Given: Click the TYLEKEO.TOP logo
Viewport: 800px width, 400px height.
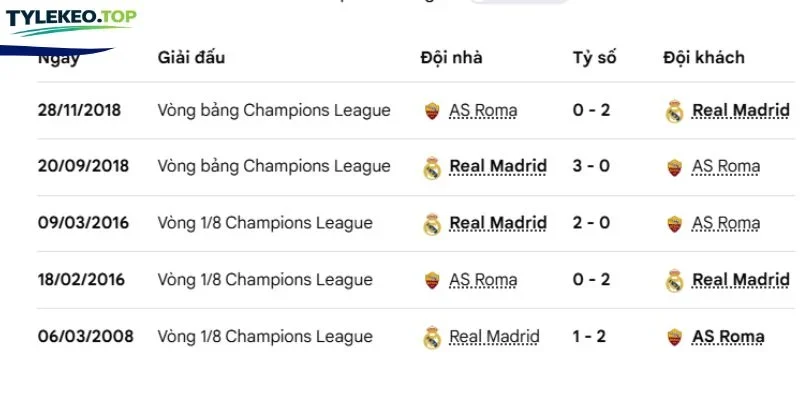Looking at the screenshot, I should point(71,21).
